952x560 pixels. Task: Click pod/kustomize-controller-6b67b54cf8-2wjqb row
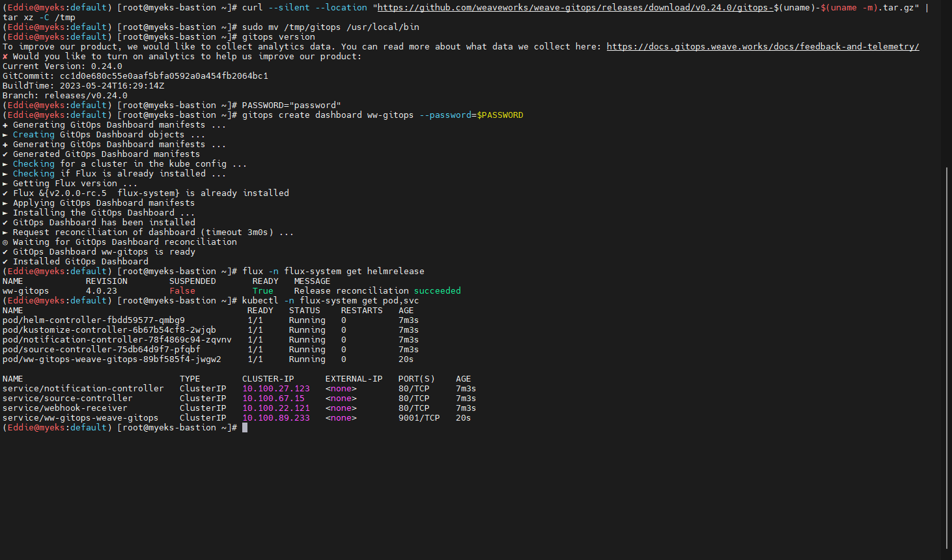(210, 330)
